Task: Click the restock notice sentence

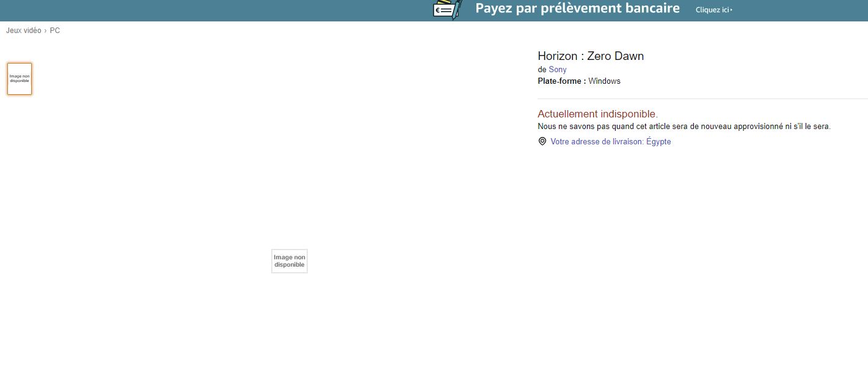Action: 684,127
